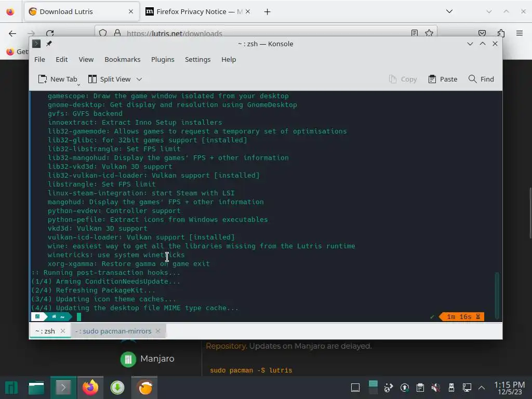Viewport: 532px width, 399px height.
Task: Open Split View in Konsole toolbar
Action: point(109,79)
